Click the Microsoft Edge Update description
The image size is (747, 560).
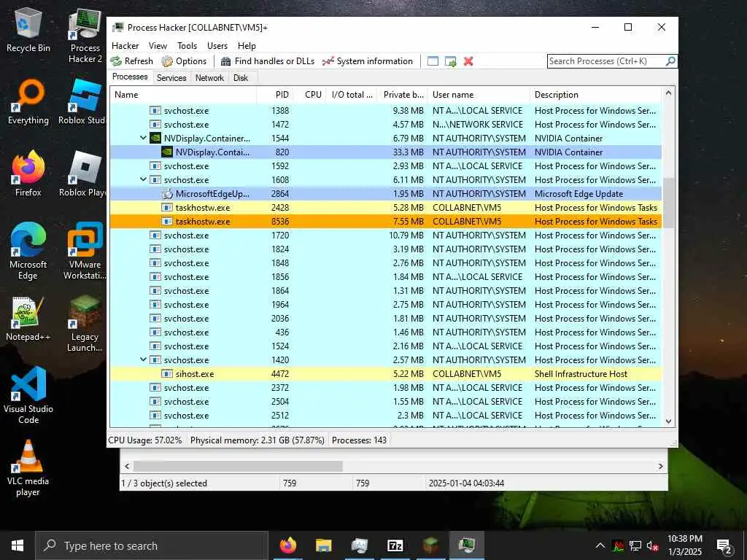578,194
